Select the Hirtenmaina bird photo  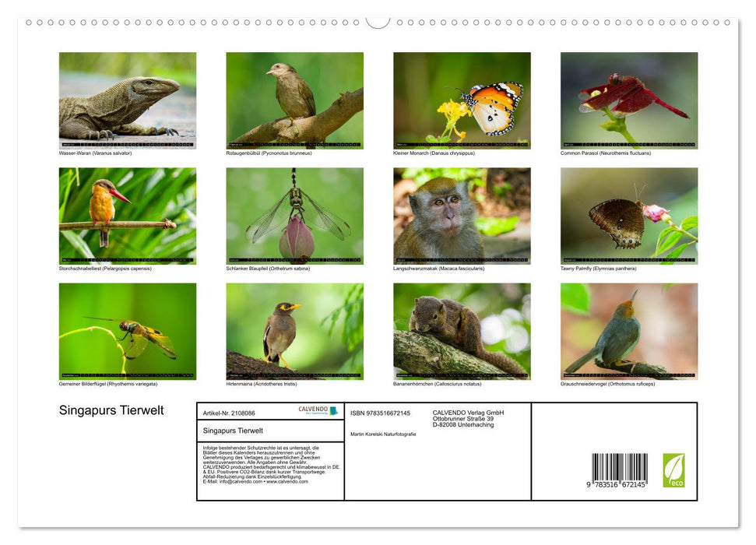(x=294, y=330)
